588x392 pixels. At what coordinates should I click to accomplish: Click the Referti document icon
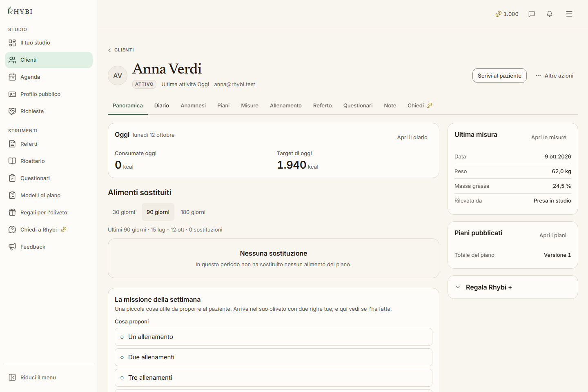12,144
